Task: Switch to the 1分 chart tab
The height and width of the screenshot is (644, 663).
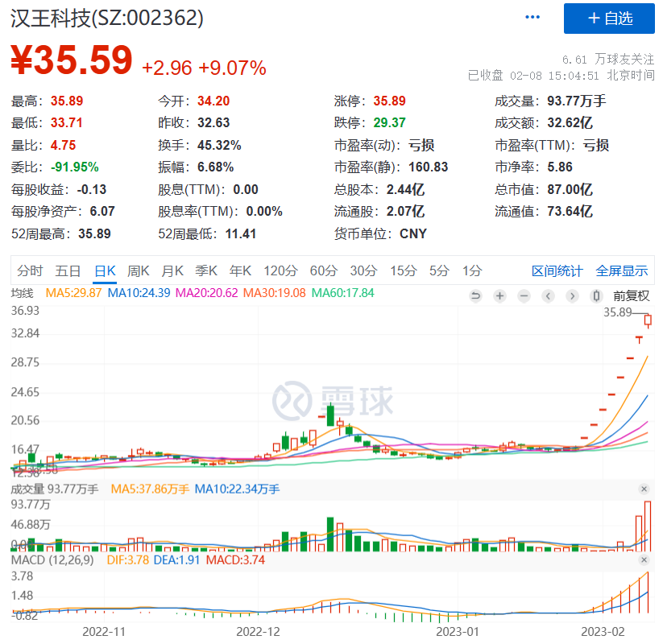Action: pos(472,270)
